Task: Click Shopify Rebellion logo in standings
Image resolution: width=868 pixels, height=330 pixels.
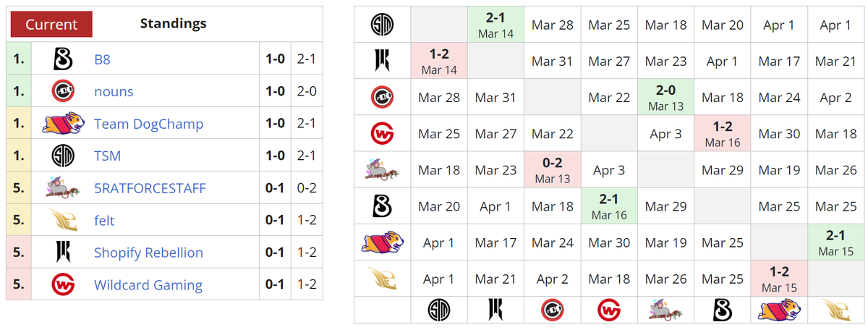Action: tap(63, 253)
